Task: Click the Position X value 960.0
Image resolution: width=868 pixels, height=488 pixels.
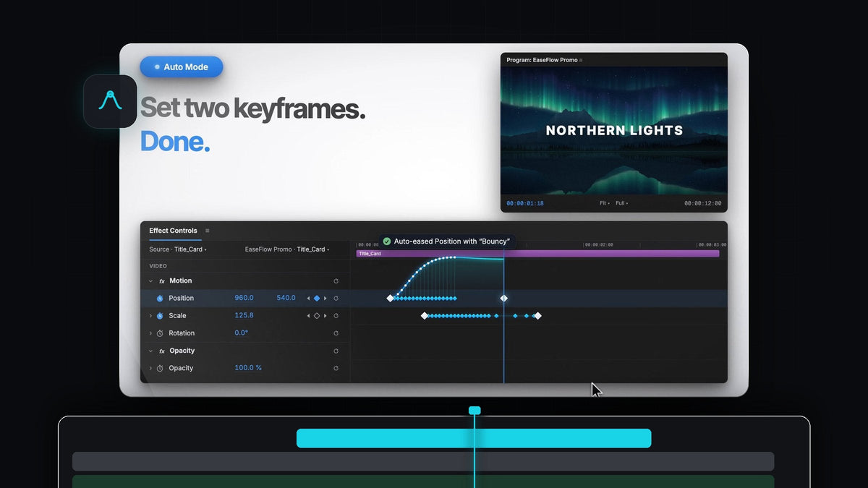Action: pyautogui.click(x=244, y=298)
